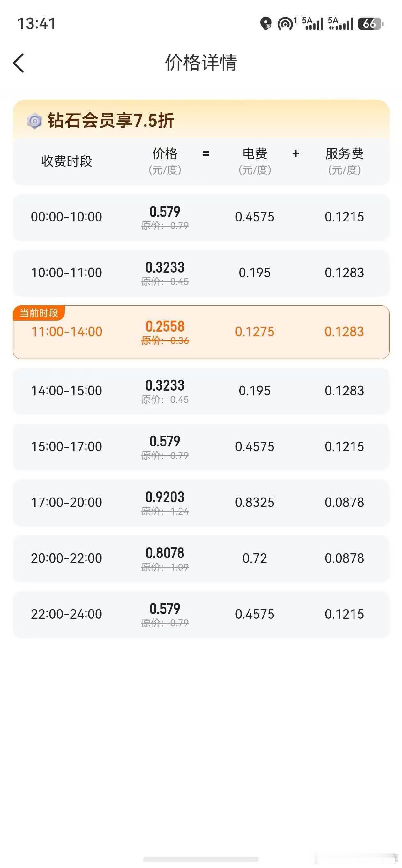Select the 10:00-11:00 pricing row
402x868 pixels.
point(201,273)
